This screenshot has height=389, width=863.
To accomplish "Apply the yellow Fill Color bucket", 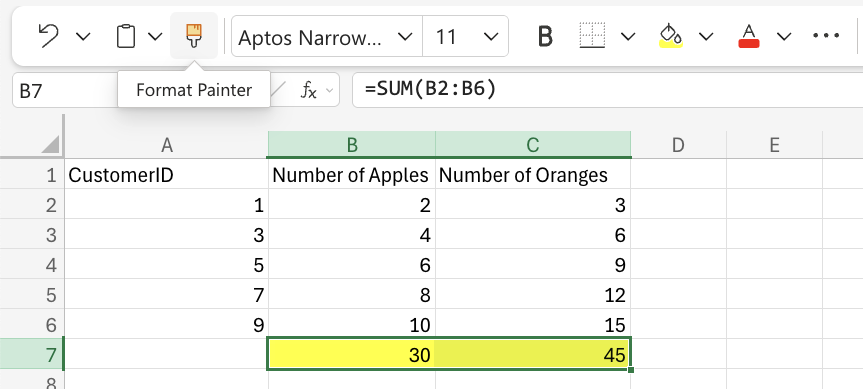I will pos(671,36).
